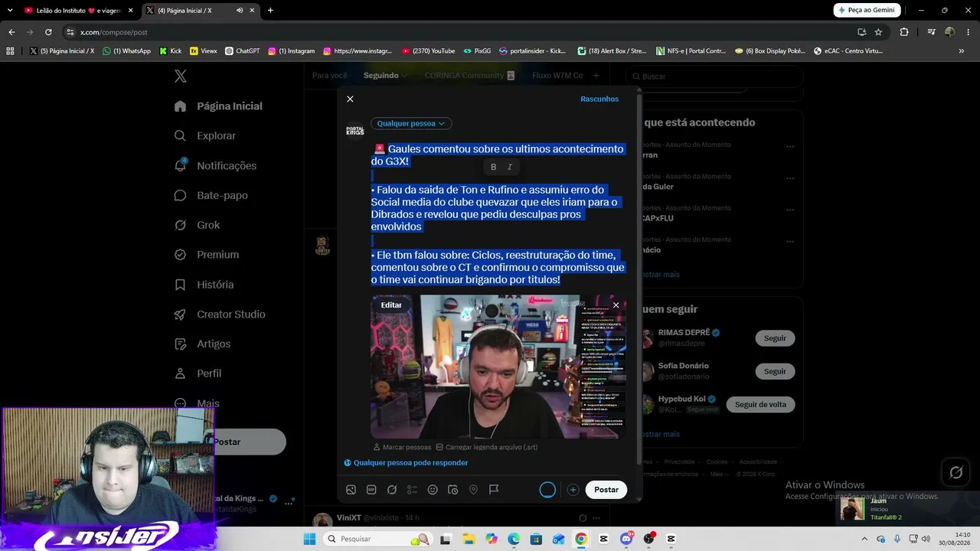Add a photo or video to the post
Screen dimensions: 980x551
[351, 490]
